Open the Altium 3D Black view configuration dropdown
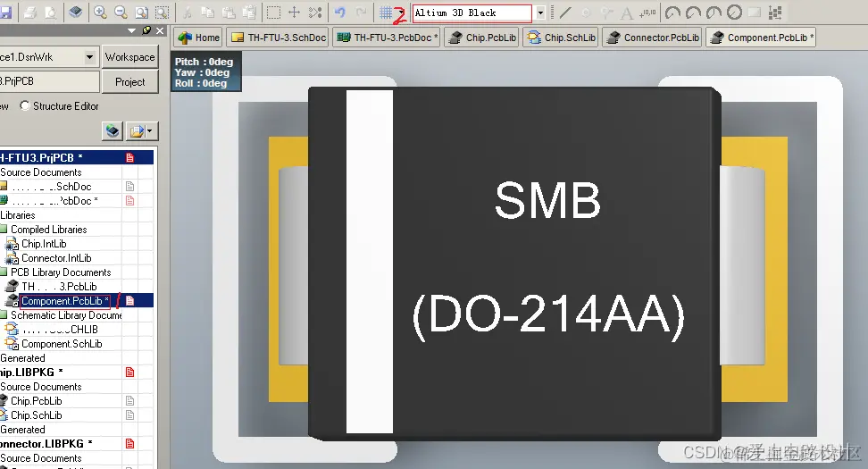The width and height of the screenshot is (868, 469). click(540, 13)
